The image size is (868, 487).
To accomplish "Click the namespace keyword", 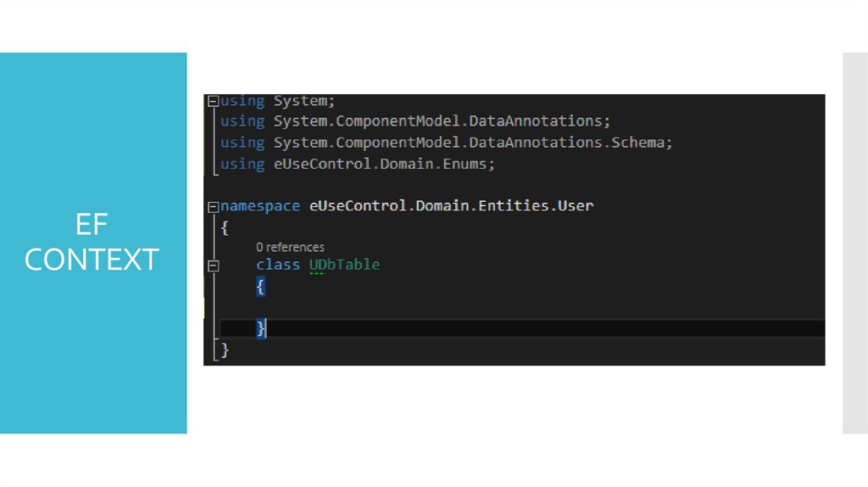I will point(260,206).
